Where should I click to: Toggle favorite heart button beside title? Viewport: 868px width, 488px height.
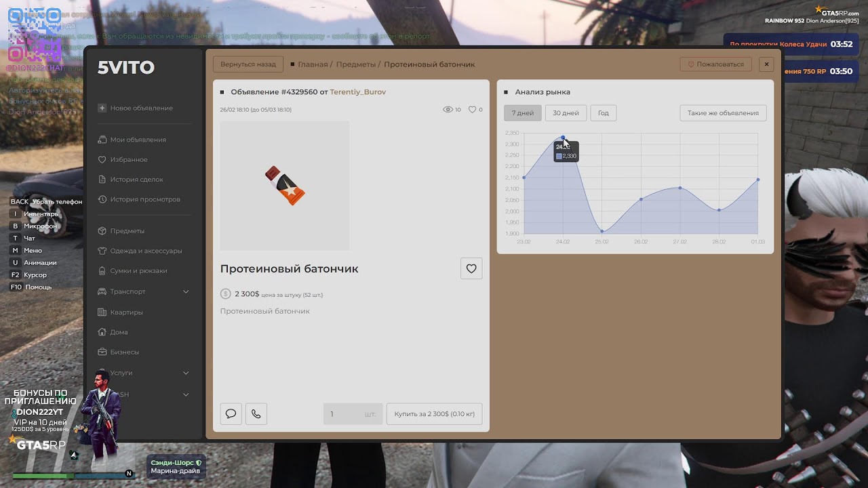[x=471, y=268]
